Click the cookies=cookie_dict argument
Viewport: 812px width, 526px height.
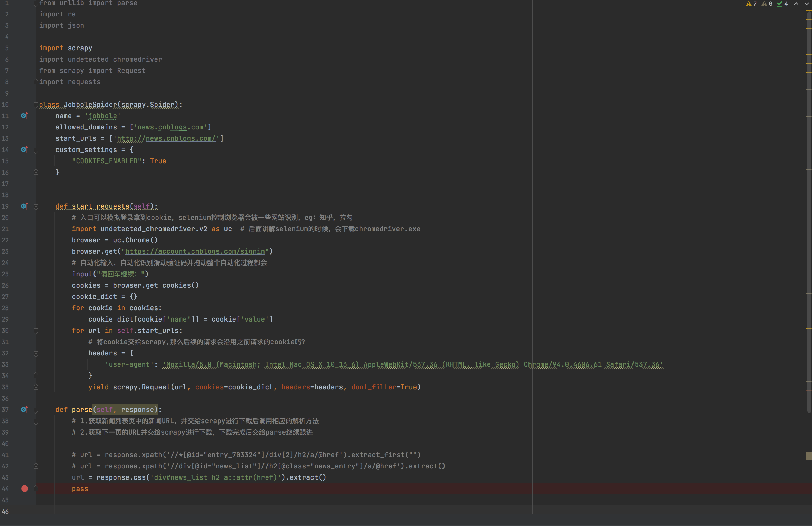[234, 387]
